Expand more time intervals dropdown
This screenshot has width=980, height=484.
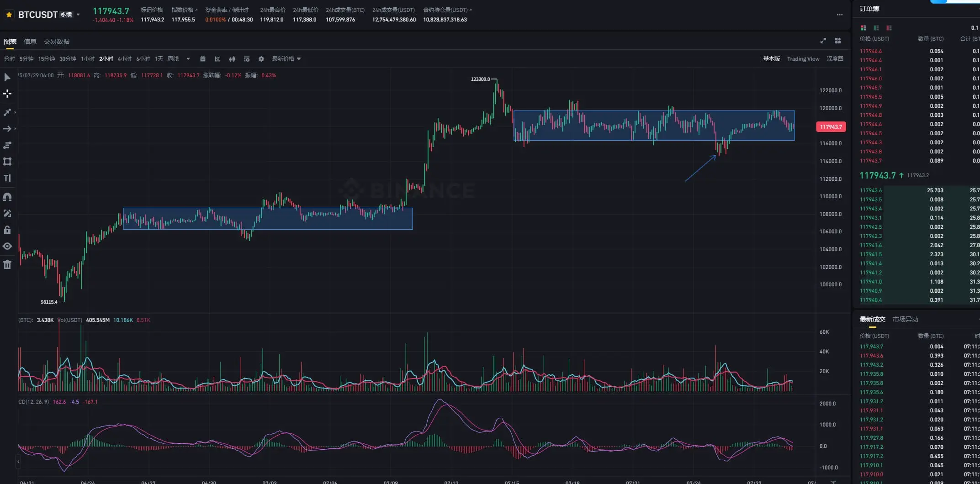point(188,59)
